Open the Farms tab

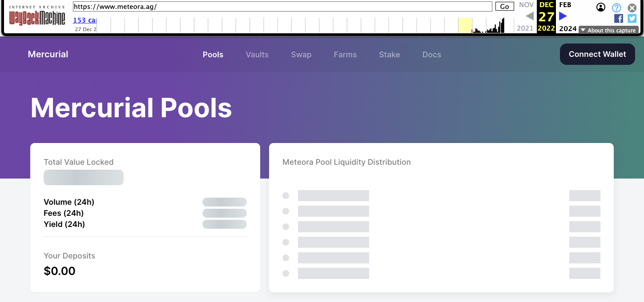tap(345, 55)
